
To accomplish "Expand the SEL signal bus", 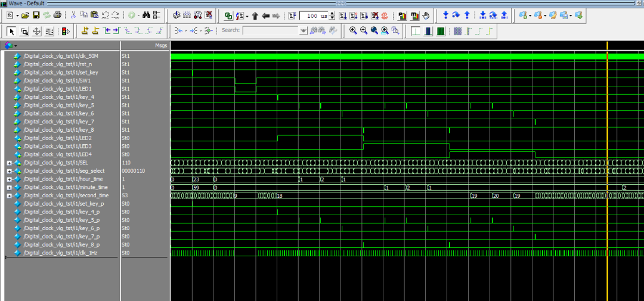I will click(10, 163).
